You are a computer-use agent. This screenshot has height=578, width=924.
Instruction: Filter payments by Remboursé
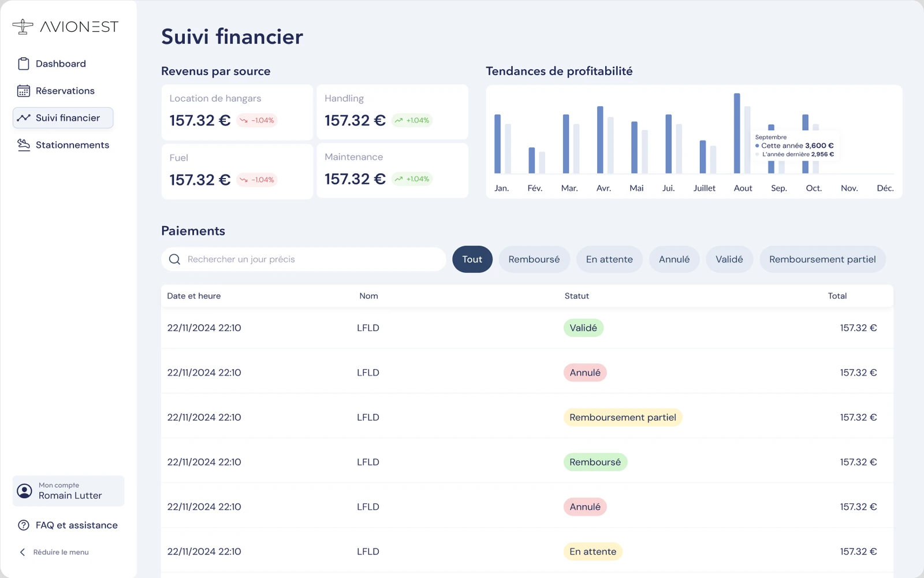534,260
